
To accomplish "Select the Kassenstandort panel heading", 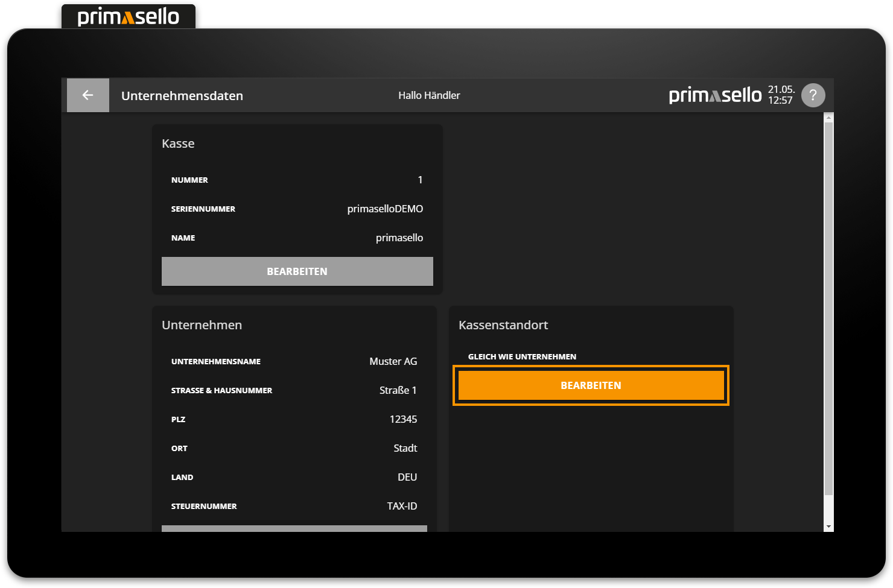I will point(503,325).
